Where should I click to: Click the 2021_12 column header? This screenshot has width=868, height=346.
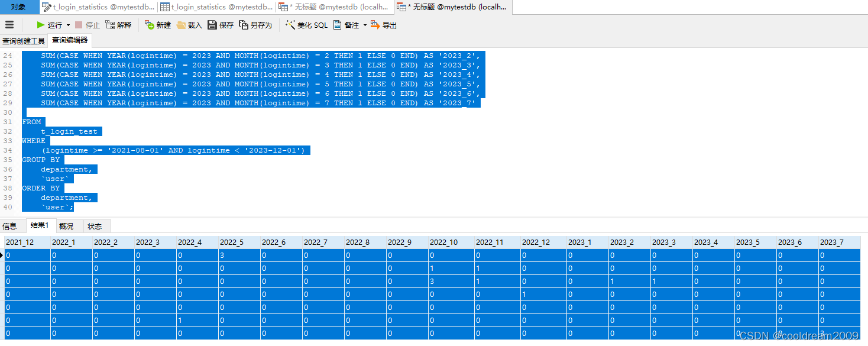27,242
